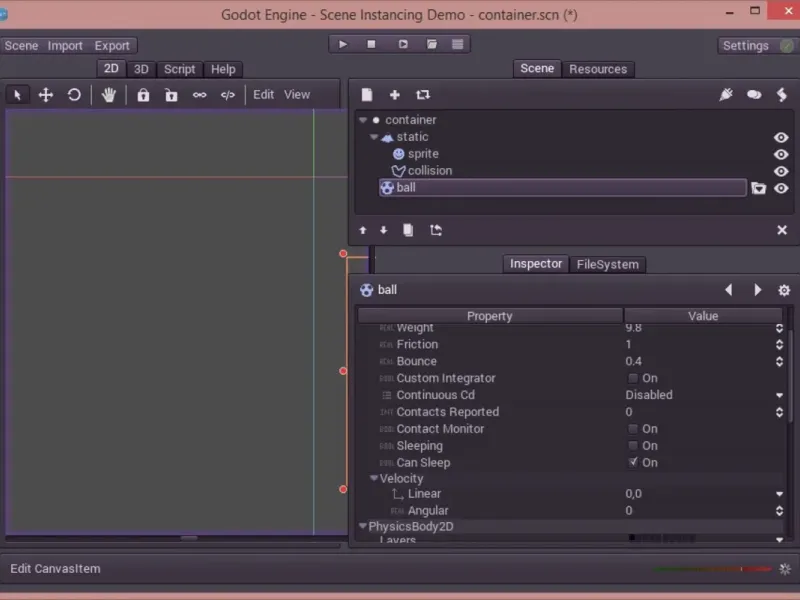800x600 pixels.
Task: Click the chain link icon in viewport toolbar
Action: click(199, 95)
